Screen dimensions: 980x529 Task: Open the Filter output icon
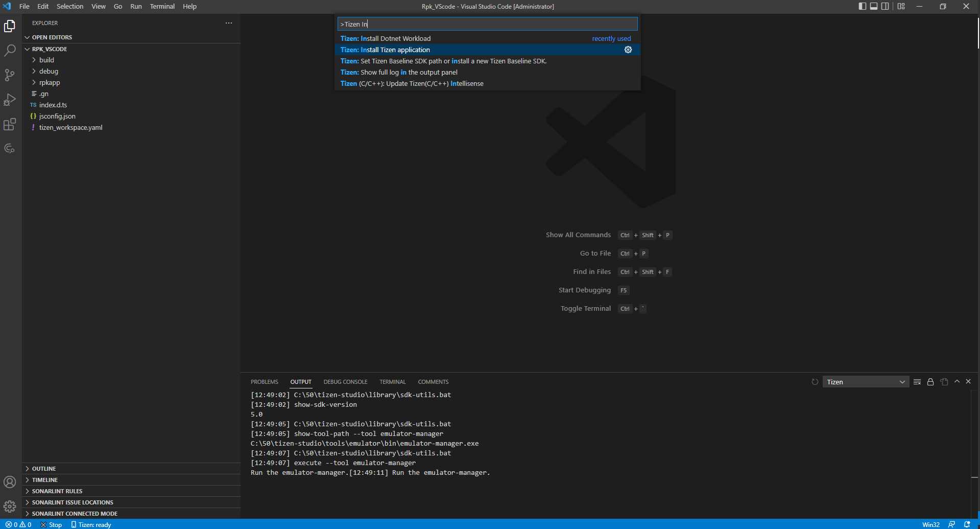point(917,382)
